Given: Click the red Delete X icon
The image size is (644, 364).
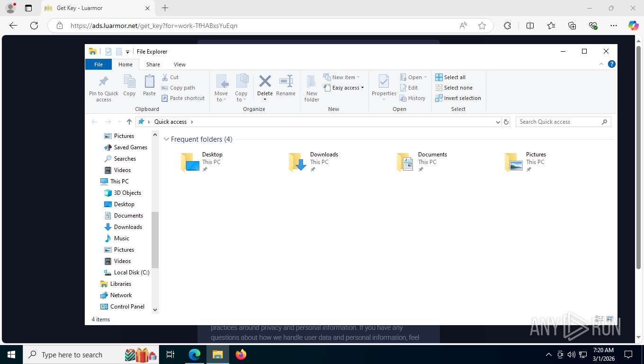Looking at the screenshot, I should 265,81.
